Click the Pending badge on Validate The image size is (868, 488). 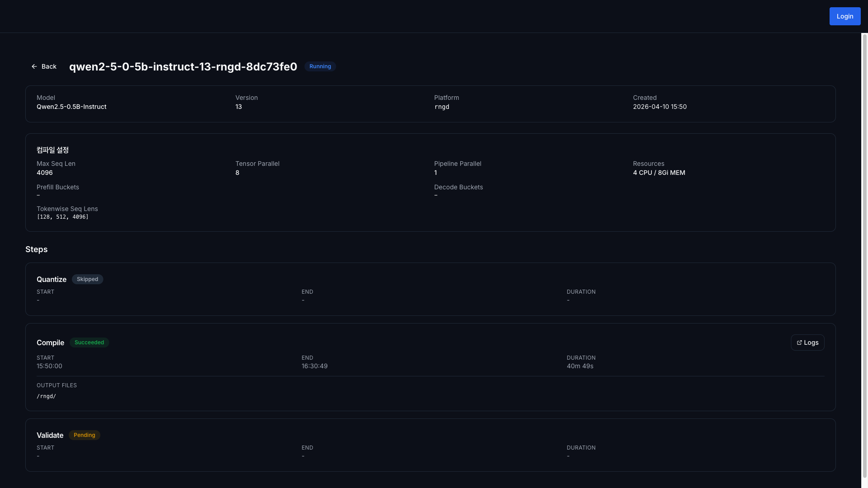(84, 435)
